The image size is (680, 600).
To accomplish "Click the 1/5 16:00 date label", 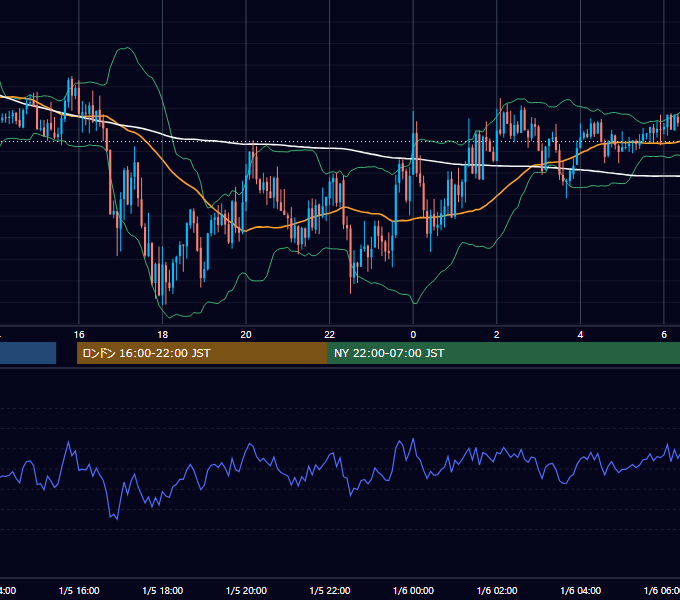I will [x=79, y=590].
